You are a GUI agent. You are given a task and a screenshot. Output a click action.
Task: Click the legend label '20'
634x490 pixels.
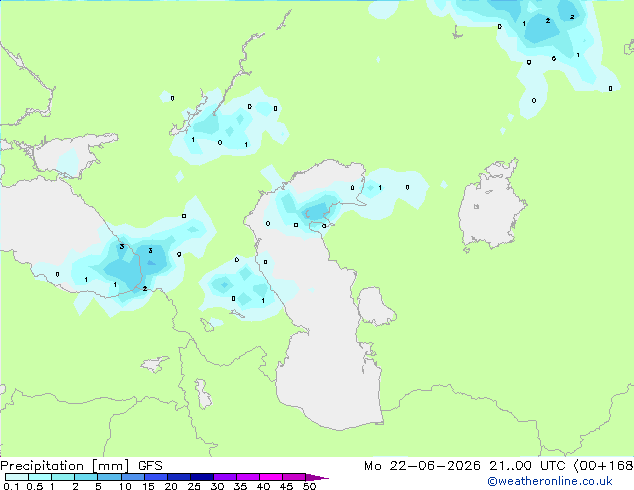[x=171, y=486]
